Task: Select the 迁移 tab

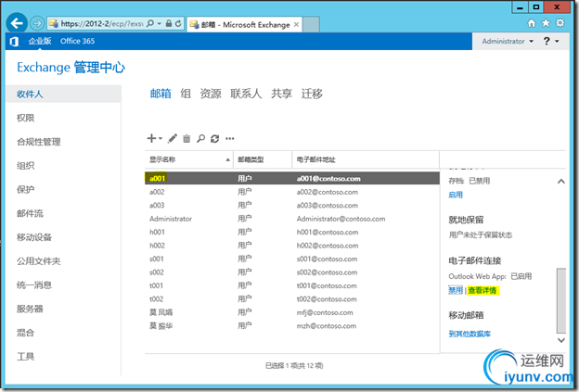Action: pyautogui.click(x=312, y=94)
